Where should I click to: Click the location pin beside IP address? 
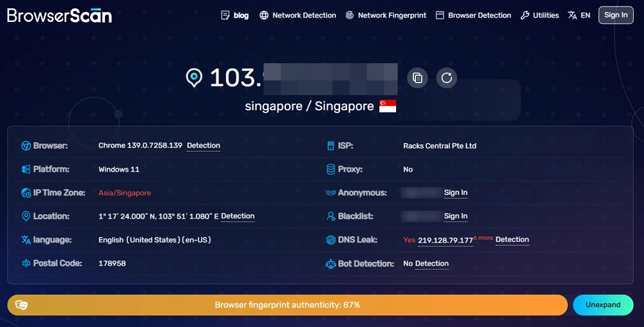click(x=194, y=77)
